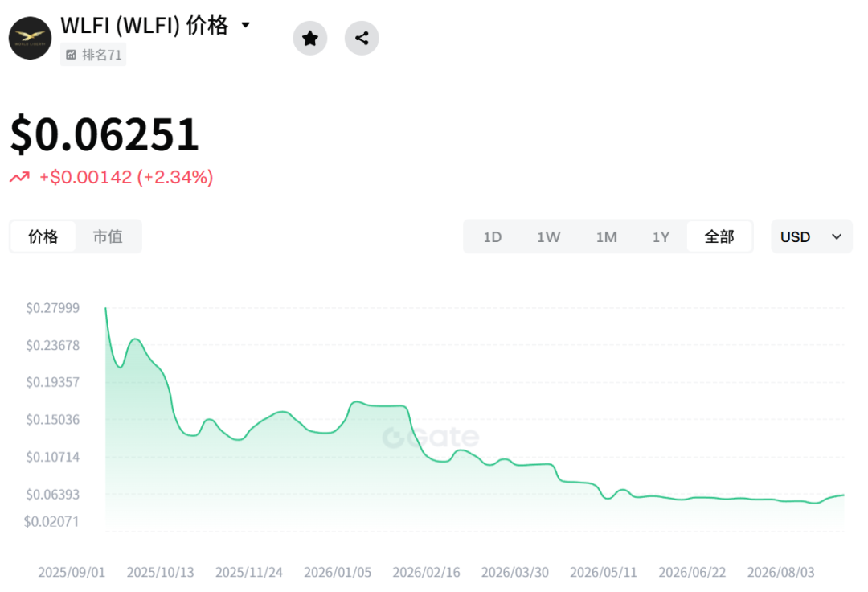Click the 2026/06/22 date label
The width and height of the screenshot is (868, 592).
pos(692,572)
